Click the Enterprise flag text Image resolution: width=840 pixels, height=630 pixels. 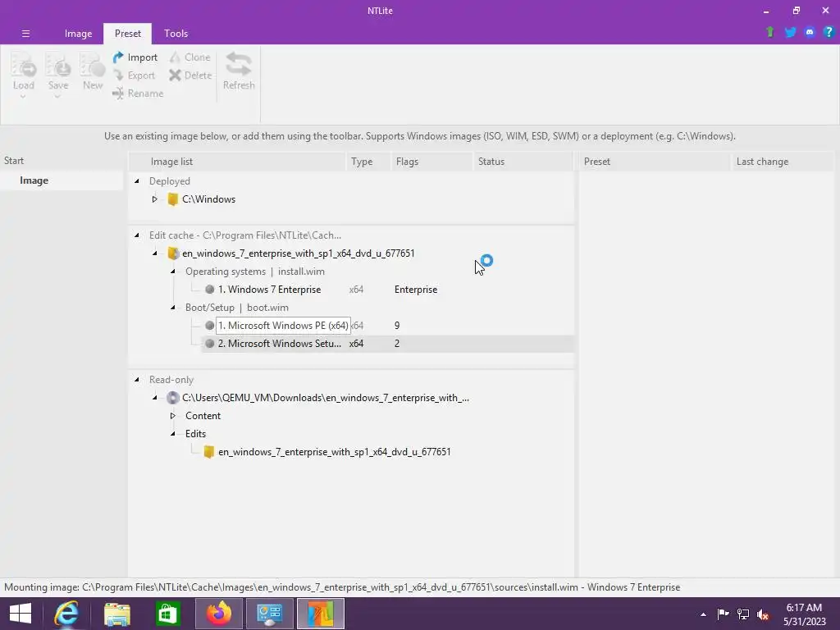416,290
